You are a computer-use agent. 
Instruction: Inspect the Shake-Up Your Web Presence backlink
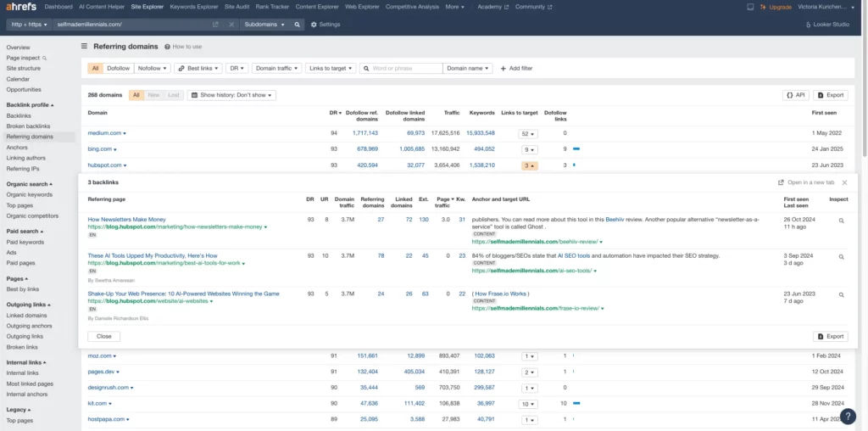(842, 294)
